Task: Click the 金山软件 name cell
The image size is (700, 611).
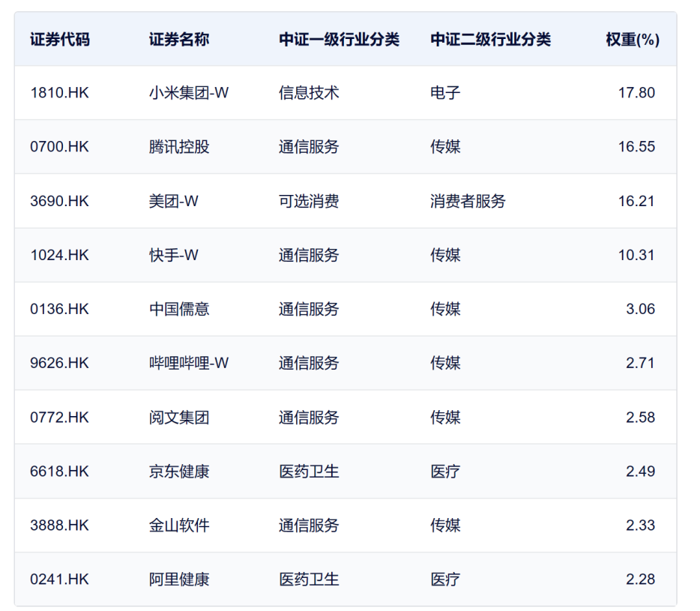Action: coord(179,526)
